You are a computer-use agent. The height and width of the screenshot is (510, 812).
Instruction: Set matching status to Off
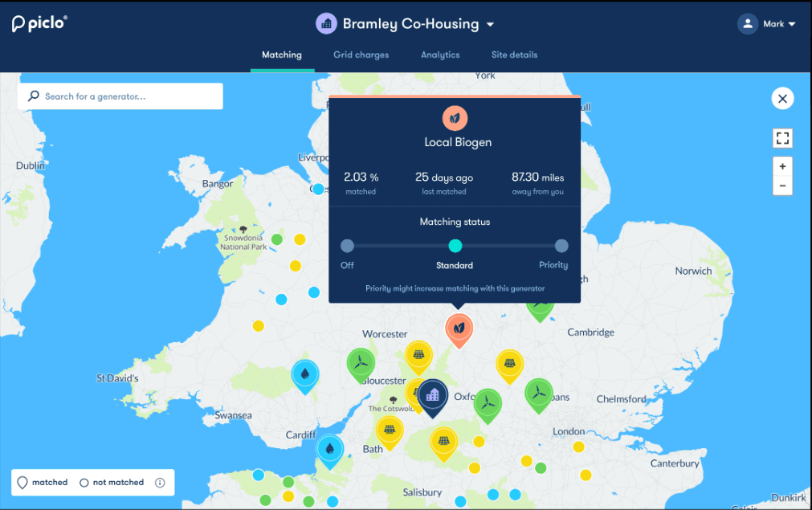[348, 246]
